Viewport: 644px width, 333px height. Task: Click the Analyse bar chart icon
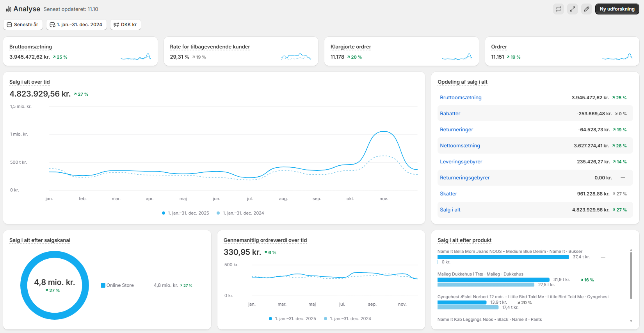(9, 9)
